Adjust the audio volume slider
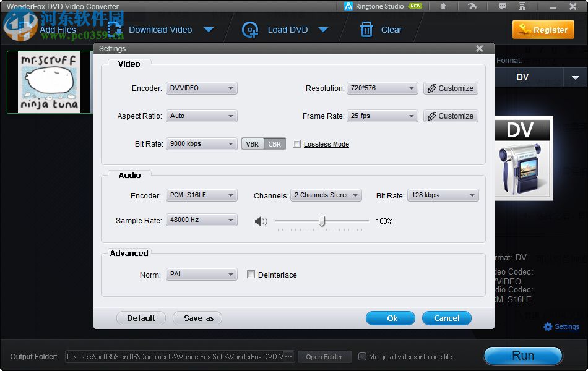The width and height of the screenshot is (588, 371). click(322, 221)
